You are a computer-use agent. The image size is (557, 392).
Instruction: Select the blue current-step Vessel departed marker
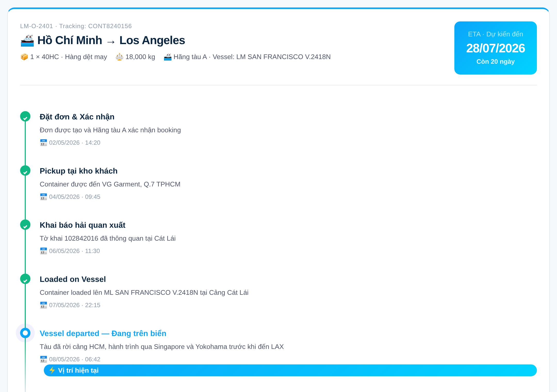tap(25, 333)
